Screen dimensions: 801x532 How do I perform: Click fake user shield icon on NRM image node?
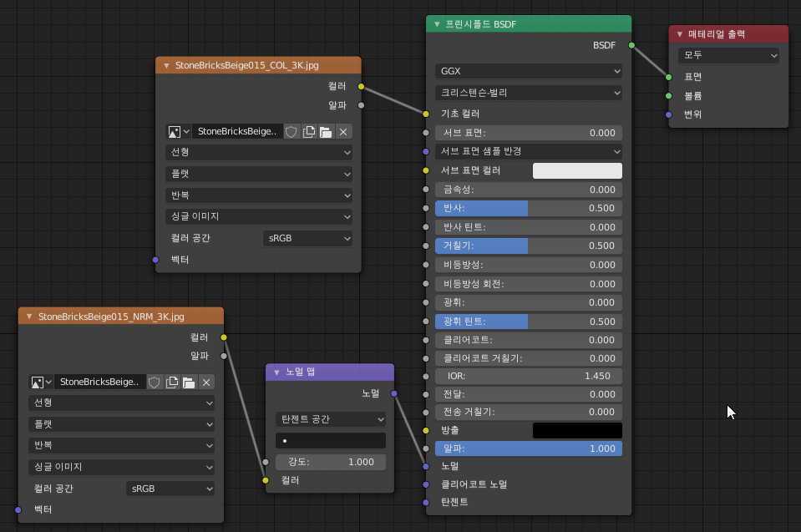tap(155, 382)
